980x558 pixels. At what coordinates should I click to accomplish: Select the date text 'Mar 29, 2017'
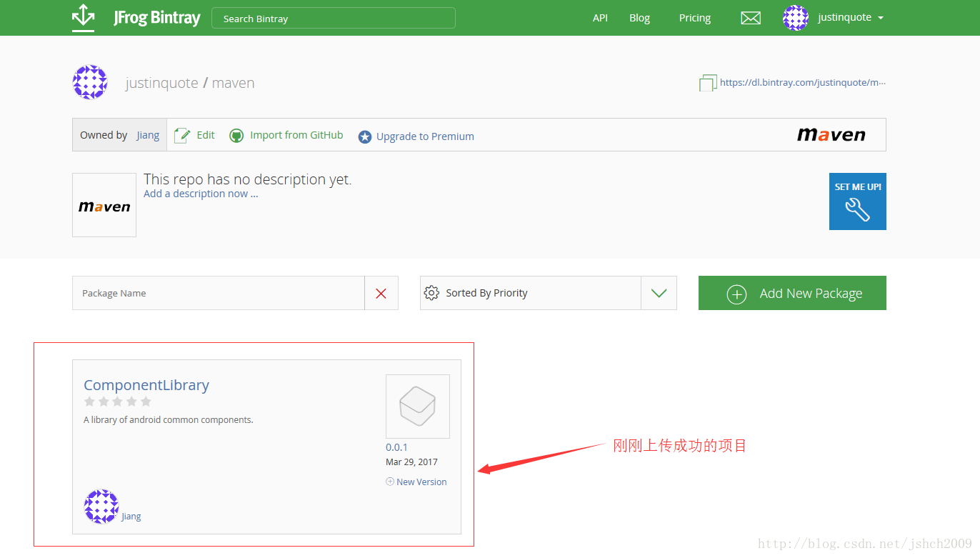[x=411, y=462]
